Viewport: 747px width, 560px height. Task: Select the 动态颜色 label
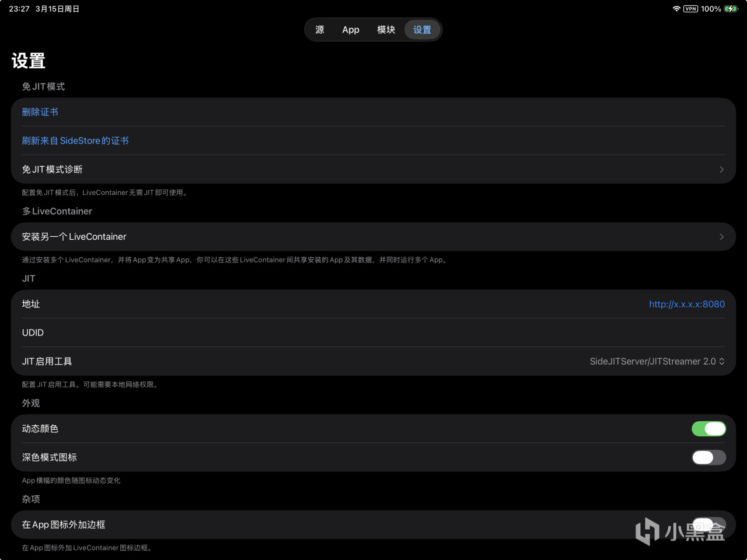(40, 429)
